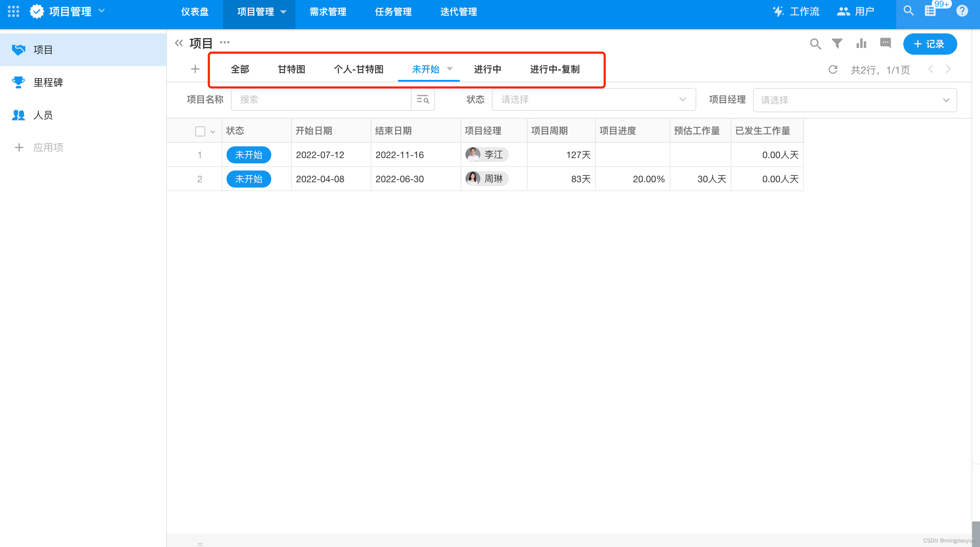This screenshot has height=547, width=980.
Task: Open the filter icon near 记录 button
Action: tap(837, 43)
